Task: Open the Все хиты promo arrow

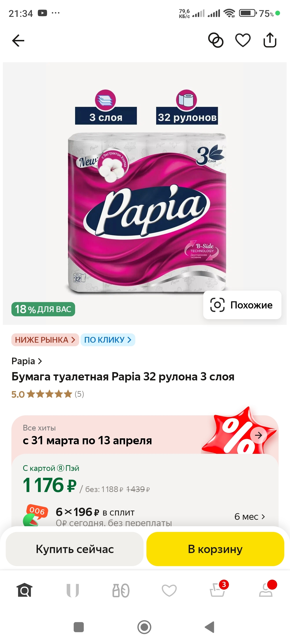Action: point(258,435)
